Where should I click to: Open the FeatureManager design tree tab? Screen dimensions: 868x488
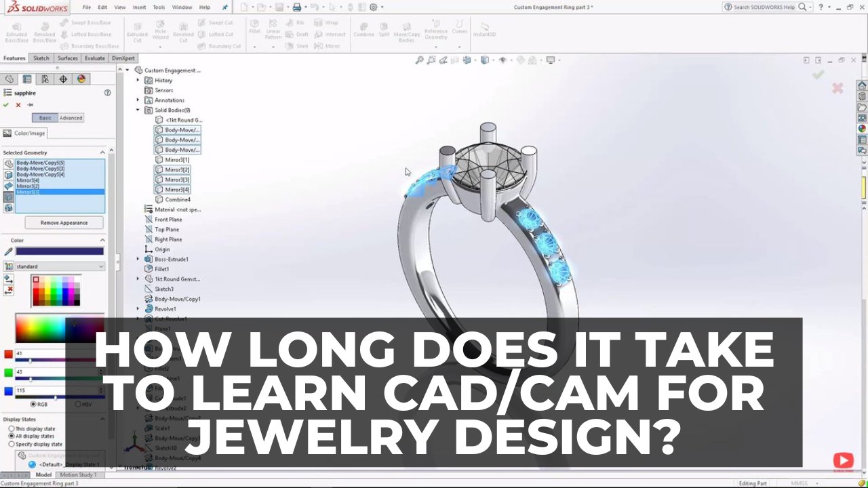(x=9, y=79)
